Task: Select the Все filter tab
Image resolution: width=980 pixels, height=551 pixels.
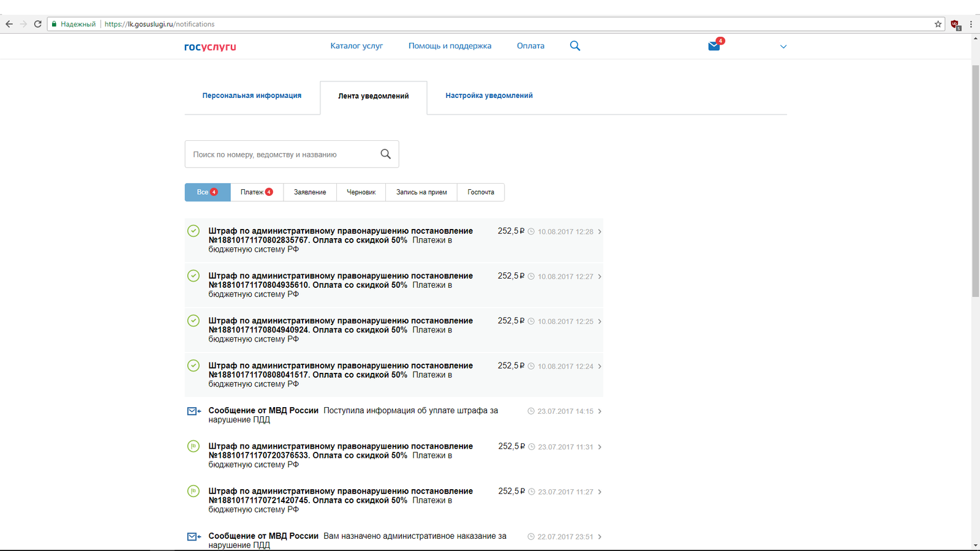Action: pos(208,192)
